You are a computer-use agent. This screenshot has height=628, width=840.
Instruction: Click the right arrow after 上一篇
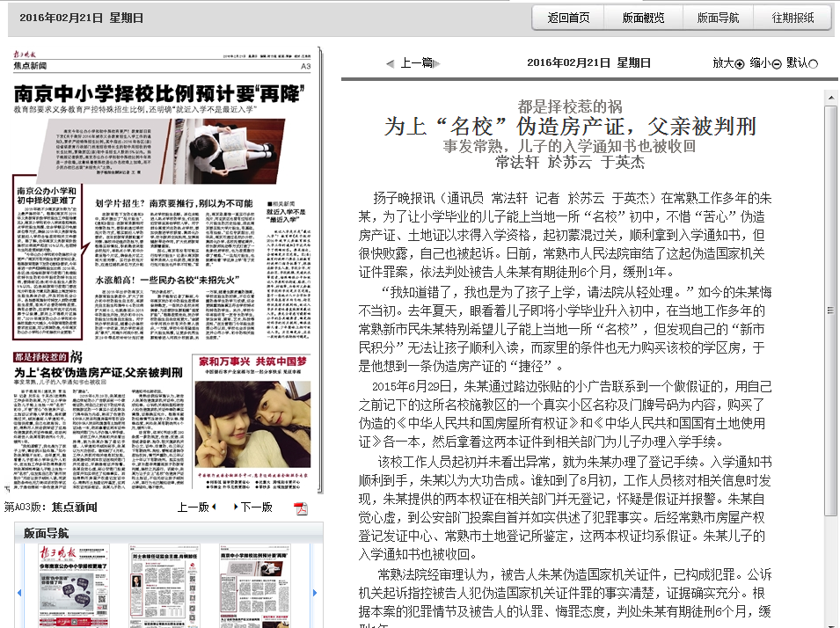click(x=437, y=63)
